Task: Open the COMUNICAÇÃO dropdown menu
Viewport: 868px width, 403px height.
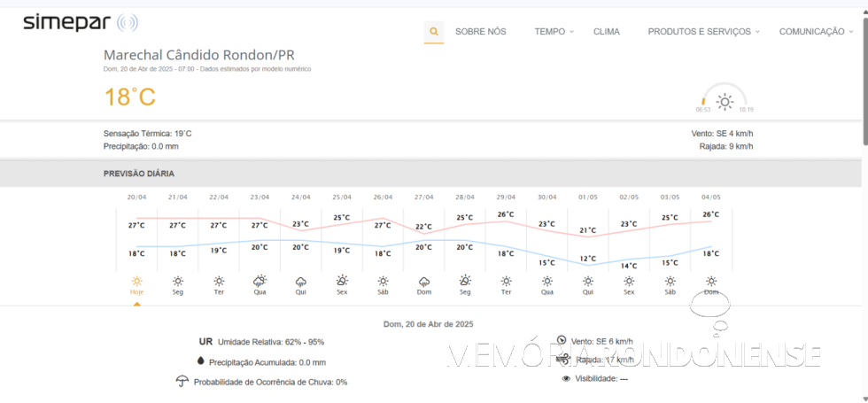Action: tap(816, 32)
